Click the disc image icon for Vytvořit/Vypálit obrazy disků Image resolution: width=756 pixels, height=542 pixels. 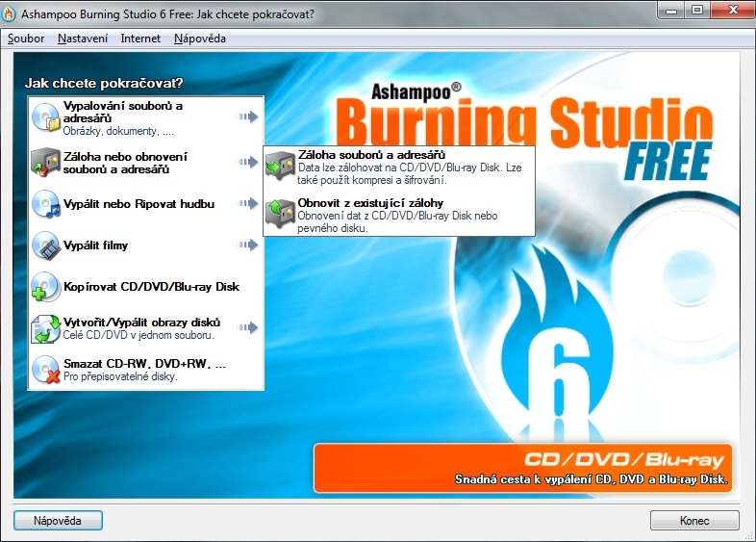(x=46, y=328)
